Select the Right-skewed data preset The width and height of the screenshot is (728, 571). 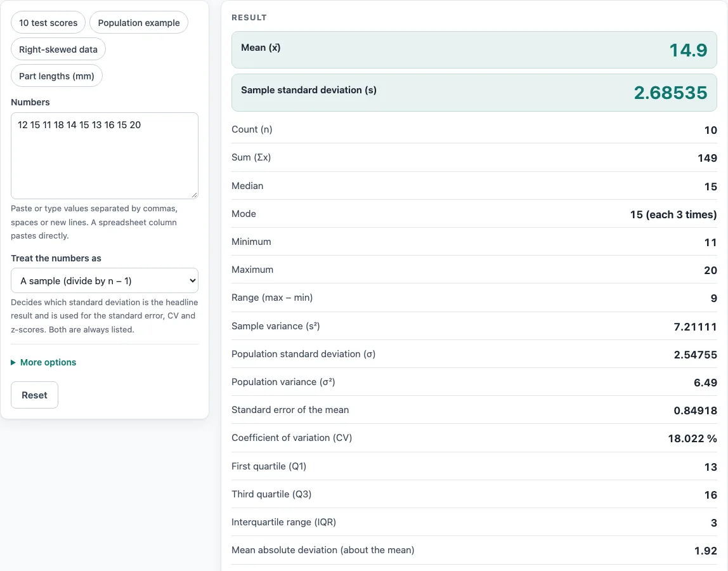[x=58, y=49]
